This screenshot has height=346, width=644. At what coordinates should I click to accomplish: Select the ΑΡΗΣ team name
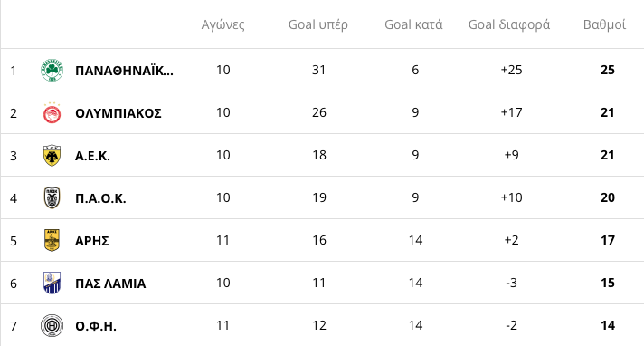(92, 241)
